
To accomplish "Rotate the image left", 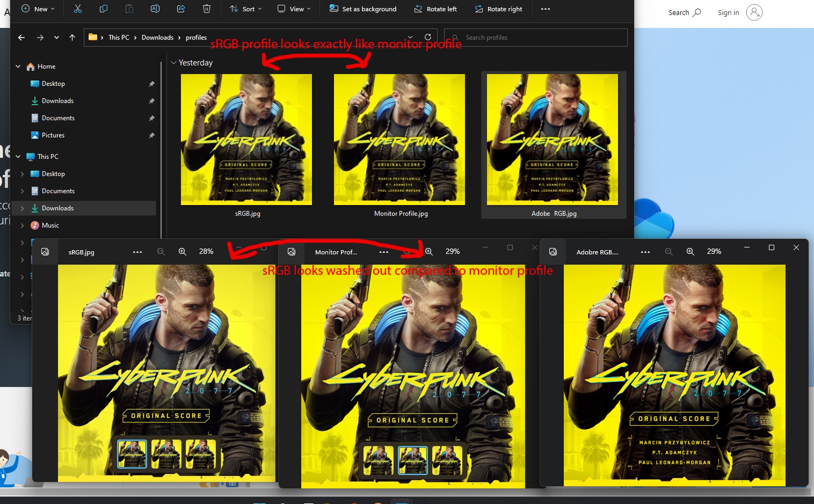I will (x=435, y=9).
